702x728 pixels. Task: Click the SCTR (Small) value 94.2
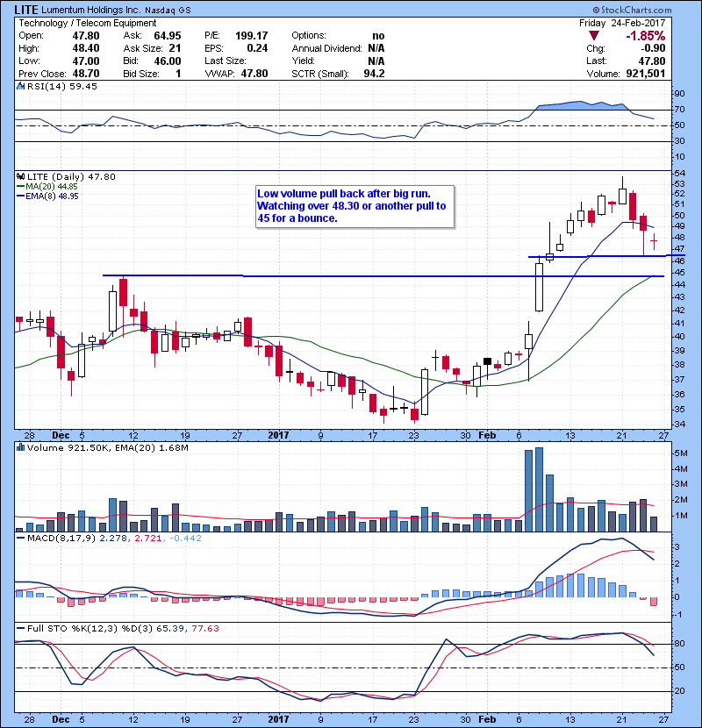pyautogui.click(x=374, y=74)
